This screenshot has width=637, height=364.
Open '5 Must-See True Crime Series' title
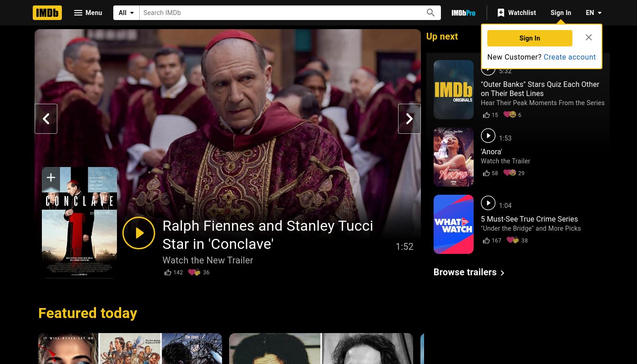tap(529, 219)
